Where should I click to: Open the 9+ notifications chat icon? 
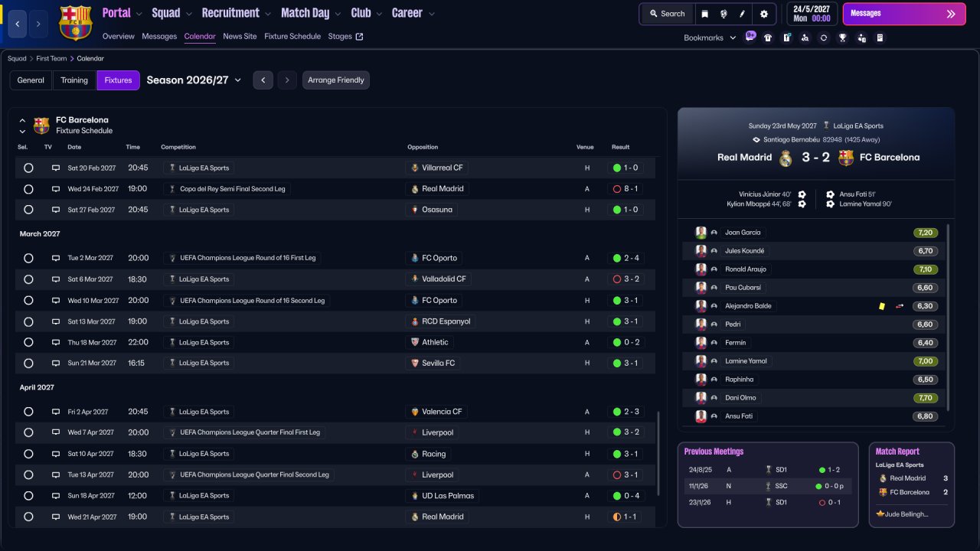point(750,37)
